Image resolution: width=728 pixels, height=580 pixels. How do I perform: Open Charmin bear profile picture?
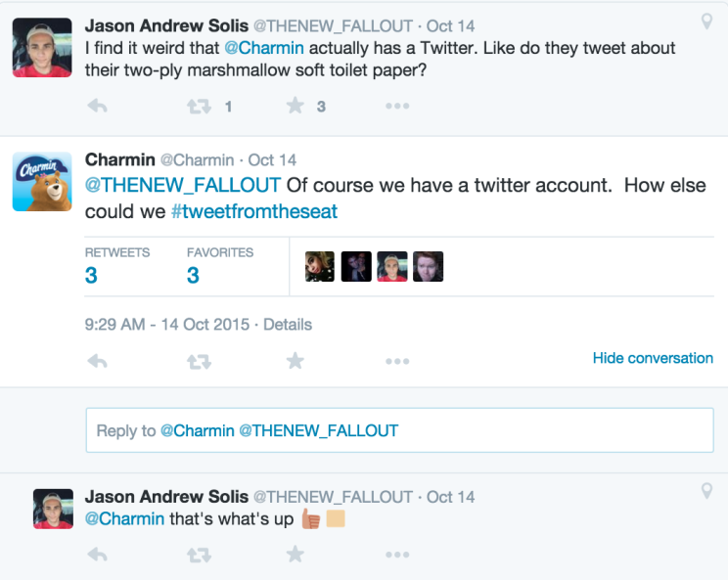(42, 181)
